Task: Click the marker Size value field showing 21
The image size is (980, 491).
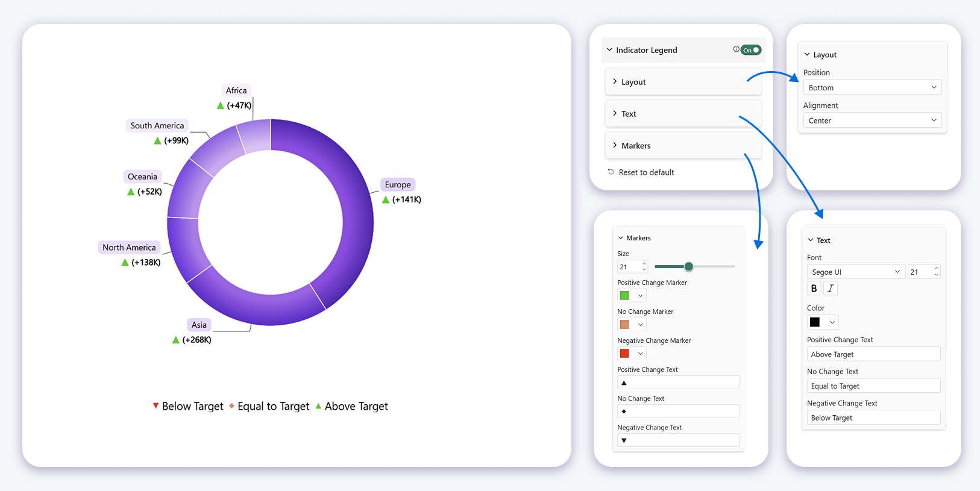Action: (632, 267)
